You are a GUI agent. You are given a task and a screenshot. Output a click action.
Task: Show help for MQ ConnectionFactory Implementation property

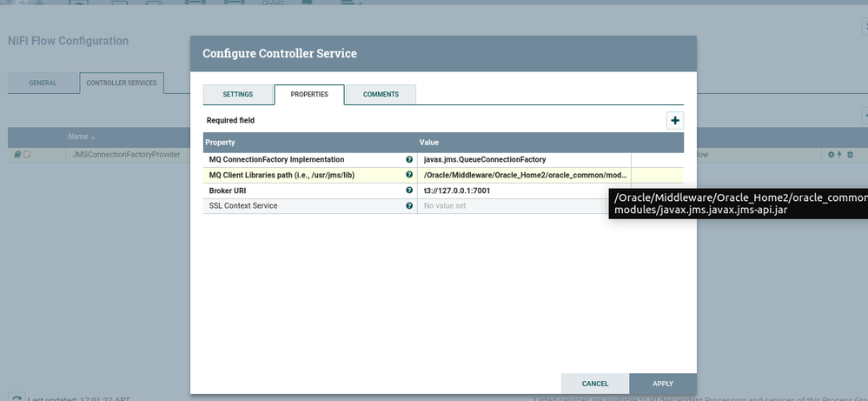click(409, 160)
